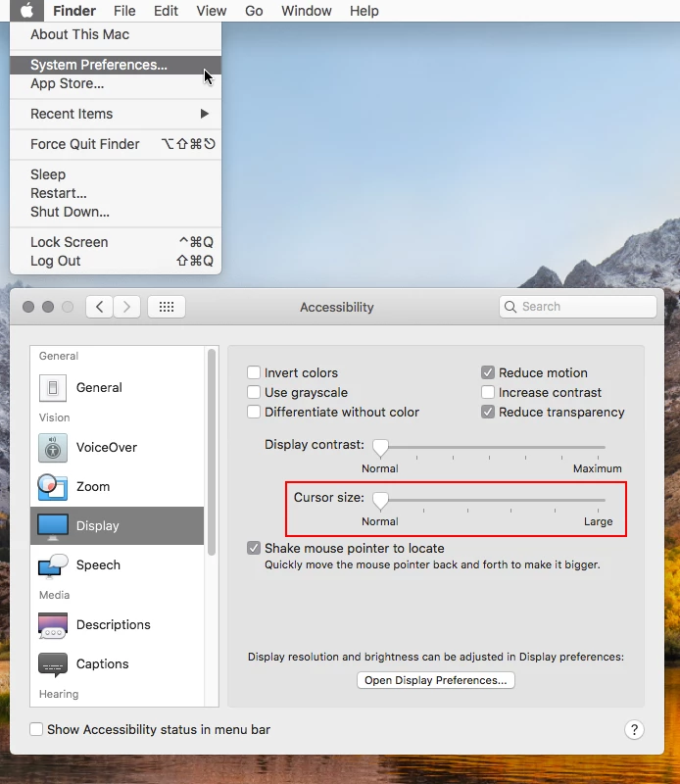Check Differentiate without color
680x784 pixels.
[x=254, y=412]
